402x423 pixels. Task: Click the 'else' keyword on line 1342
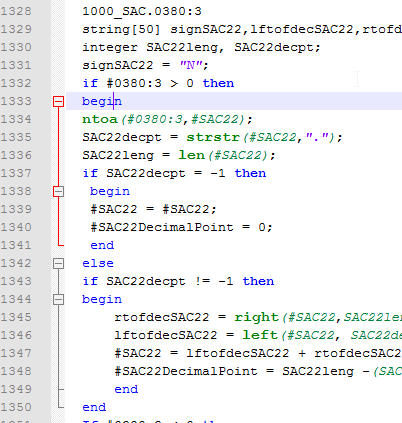98,263
